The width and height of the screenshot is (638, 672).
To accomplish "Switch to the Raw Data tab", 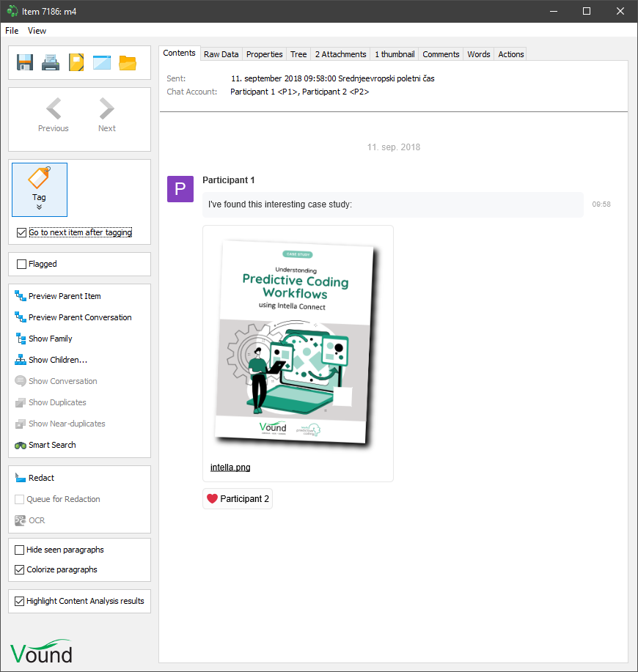I will click(221, 54).
